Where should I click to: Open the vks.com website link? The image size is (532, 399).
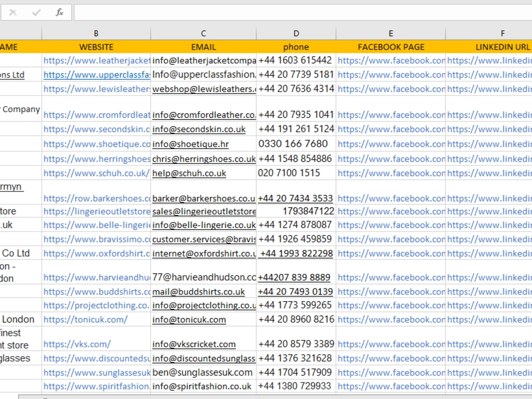click(x=77, y=344)
